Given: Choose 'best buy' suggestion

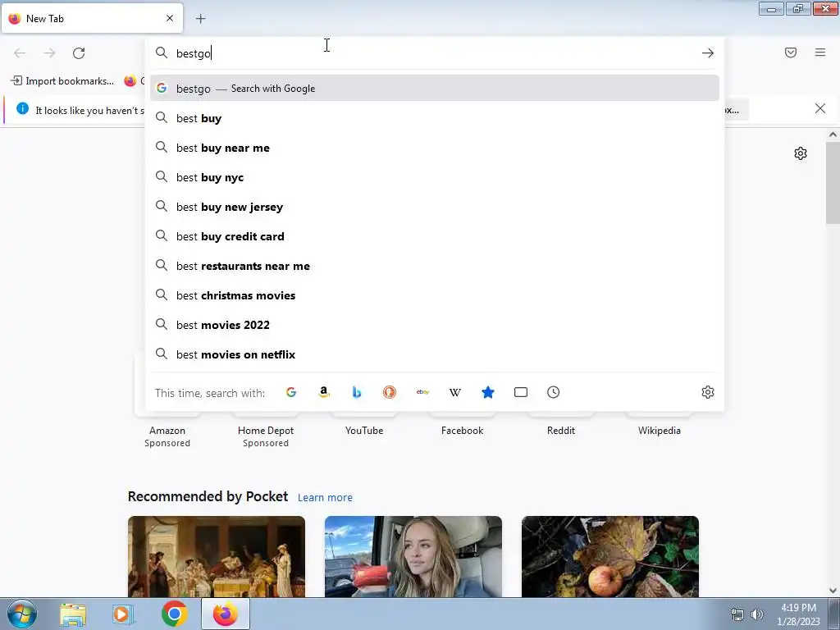Looking at the screenshot, I should [x=435, y=118].
